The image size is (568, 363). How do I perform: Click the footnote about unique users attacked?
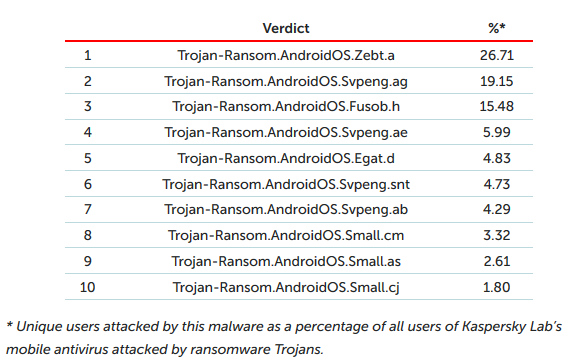(x=284, y=338)
